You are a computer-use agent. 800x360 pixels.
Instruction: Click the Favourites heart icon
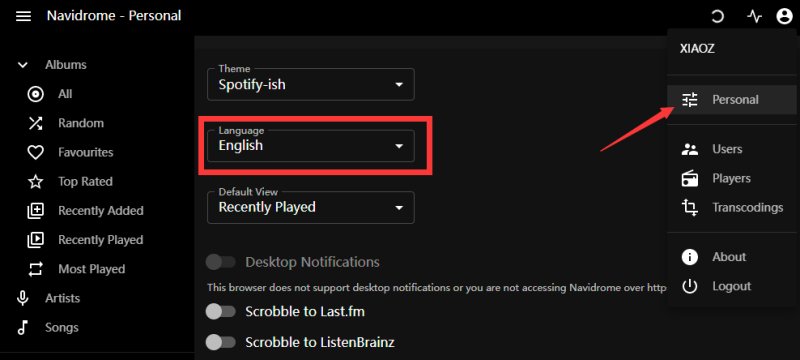(35, 152)
